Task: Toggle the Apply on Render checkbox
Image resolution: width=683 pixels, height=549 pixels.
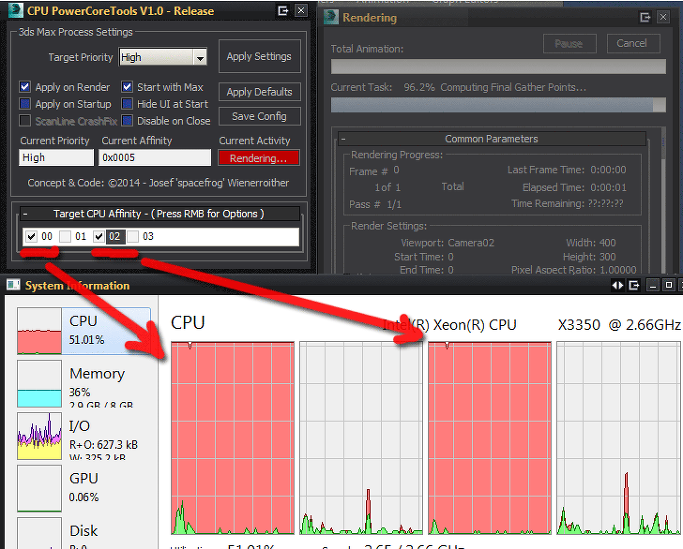Action: tap(25, 87)
